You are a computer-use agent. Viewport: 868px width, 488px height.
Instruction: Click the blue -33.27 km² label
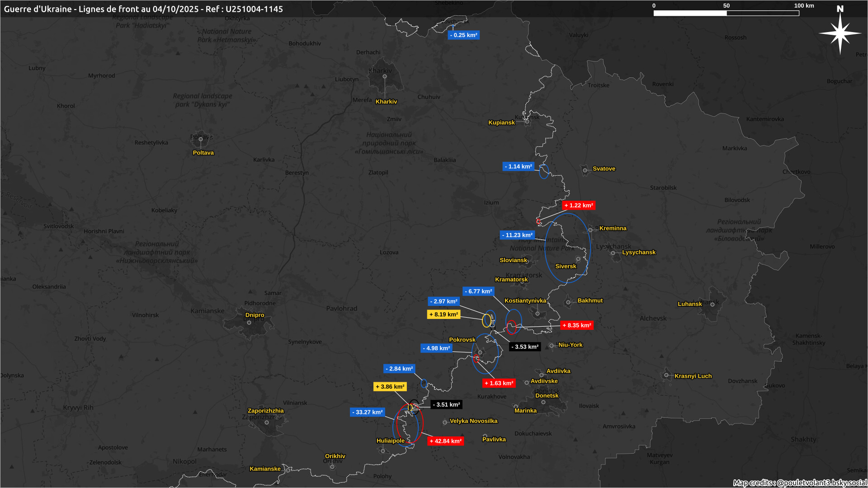pyautogui.click(x=368, y=412)
